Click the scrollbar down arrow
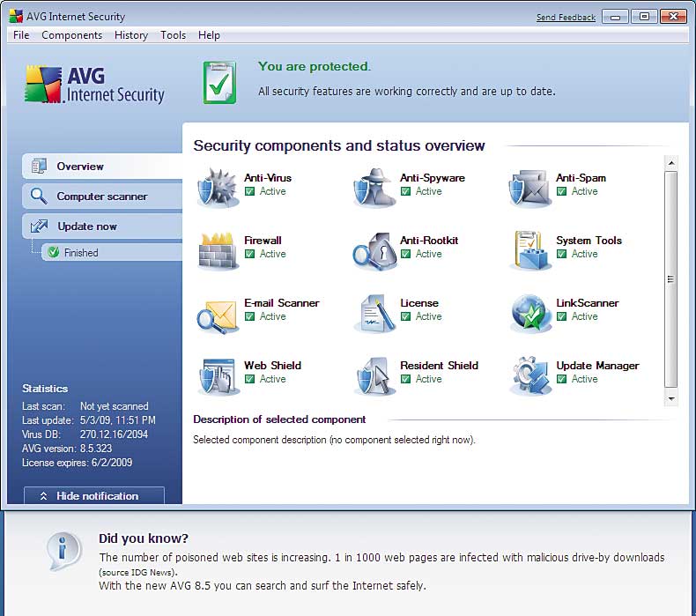This screenshot has height=616, width=696. coord(671,398)
